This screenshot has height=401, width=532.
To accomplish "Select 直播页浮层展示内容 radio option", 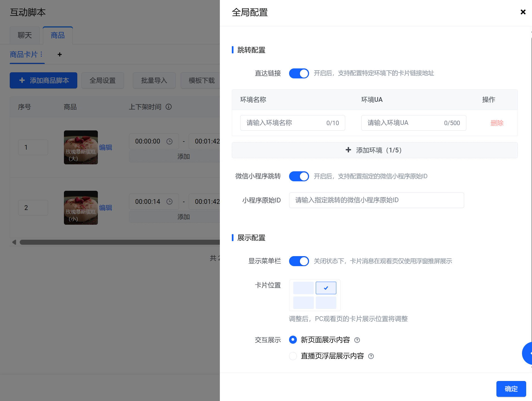I will (x=293, y=356).
